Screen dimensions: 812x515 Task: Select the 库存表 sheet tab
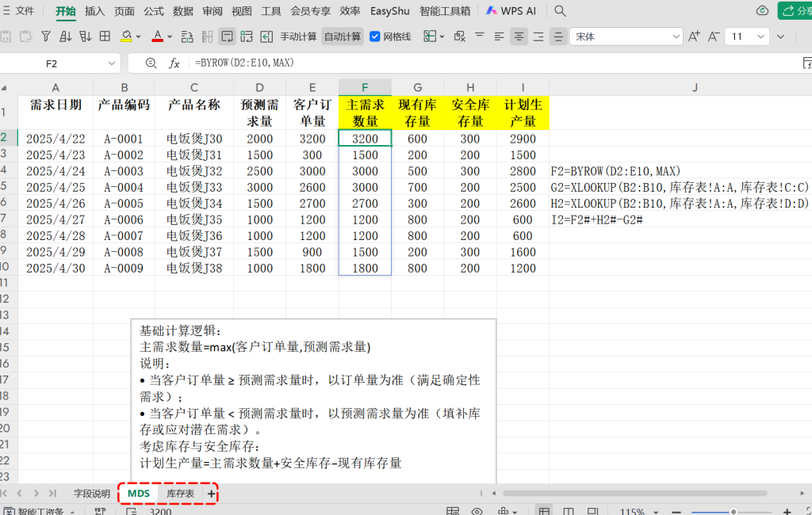pos(180,494)
